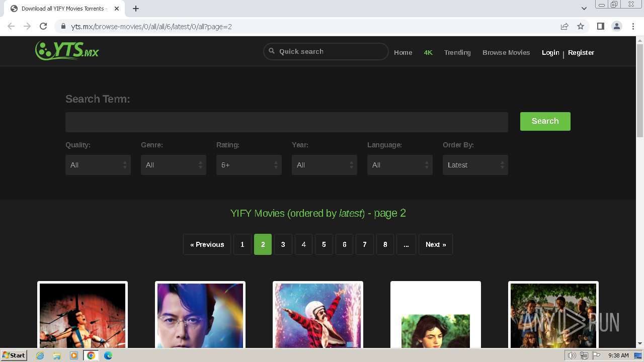Open the Trending page
The height and width of the screenshot is (362, 644).
point(457,52)
